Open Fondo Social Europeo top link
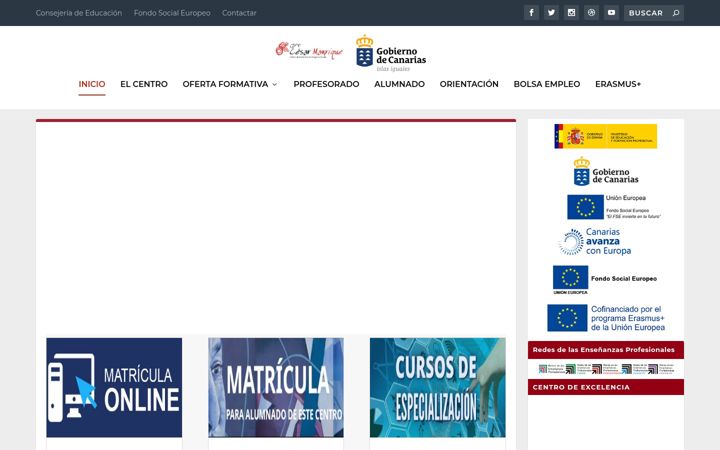Viewport: 720px width, 450px height. pos(172,13)
